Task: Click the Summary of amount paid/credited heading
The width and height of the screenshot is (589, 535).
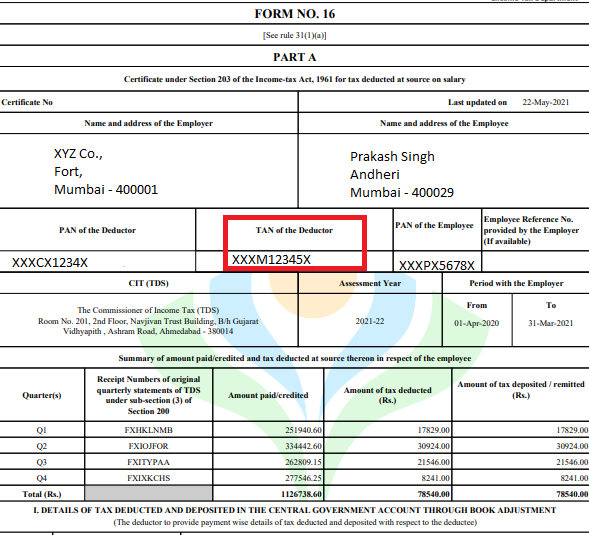Action: coord(294,358)
